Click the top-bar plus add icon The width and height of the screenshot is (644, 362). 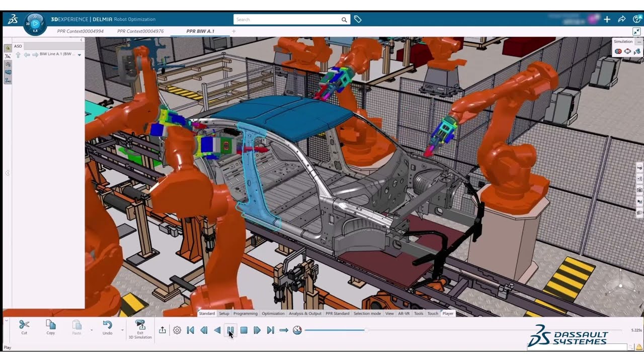(607, 19)
